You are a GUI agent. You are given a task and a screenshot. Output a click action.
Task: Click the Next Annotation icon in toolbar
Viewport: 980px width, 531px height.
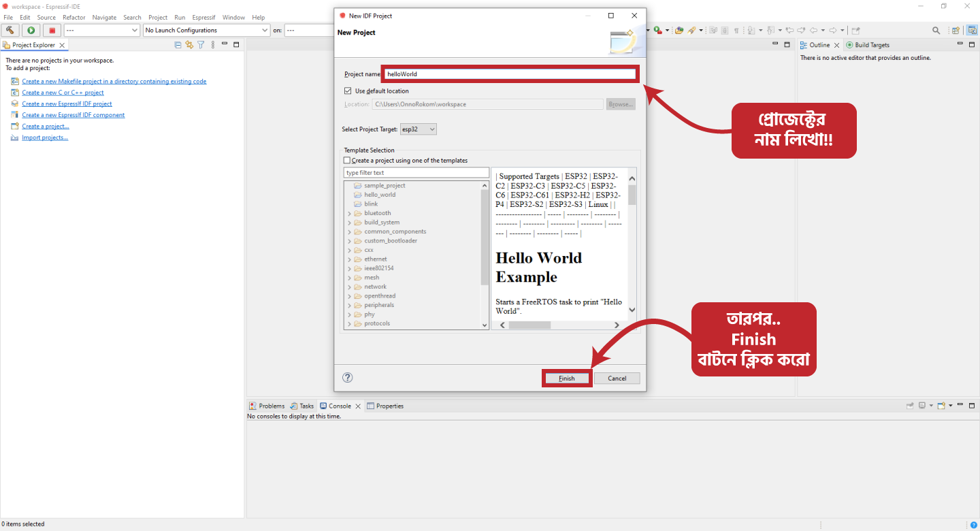click(x=751, y=30)
